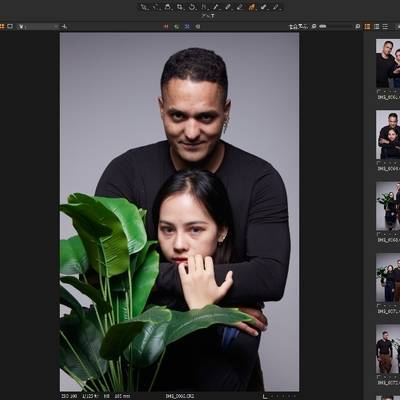Select the list browser view icon

point(385,26)
